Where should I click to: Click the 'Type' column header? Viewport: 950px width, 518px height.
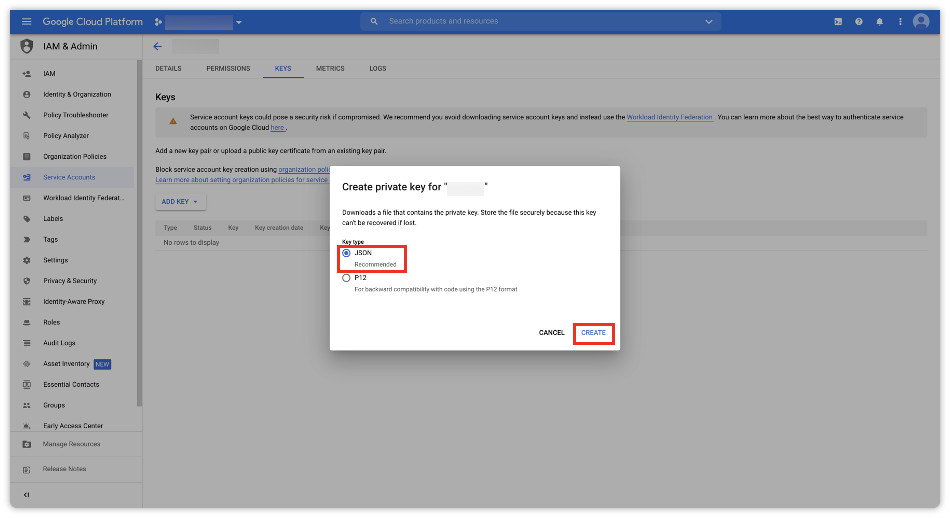click(x=170, y=228)
